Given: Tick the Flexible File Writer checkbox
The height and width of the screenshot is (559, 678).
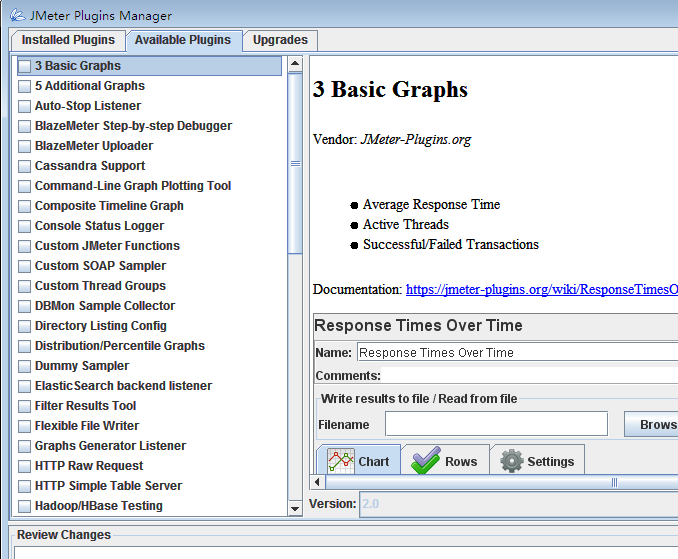Looking at the screenshot, I should (x=25, y=426).
